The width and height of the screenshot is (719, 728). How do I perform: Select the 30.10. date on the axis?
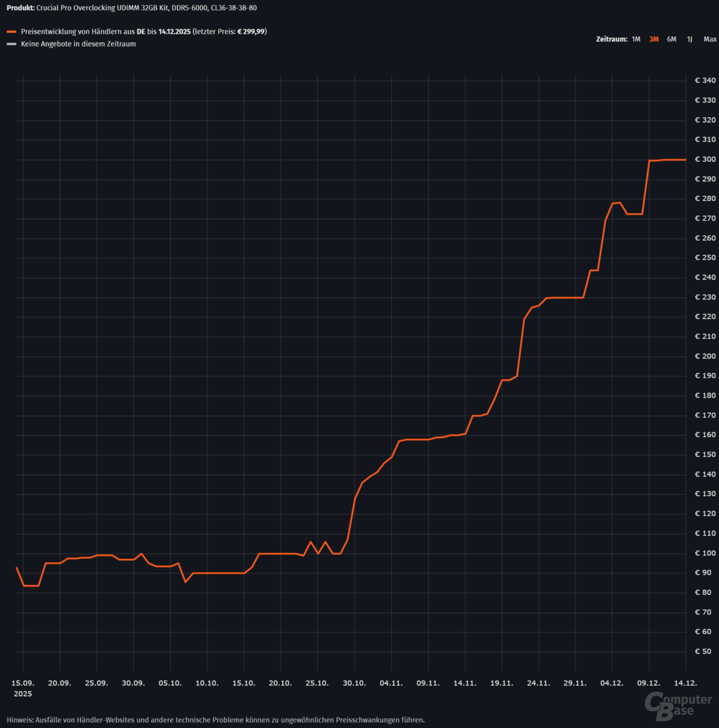click(x=354, y=683)
